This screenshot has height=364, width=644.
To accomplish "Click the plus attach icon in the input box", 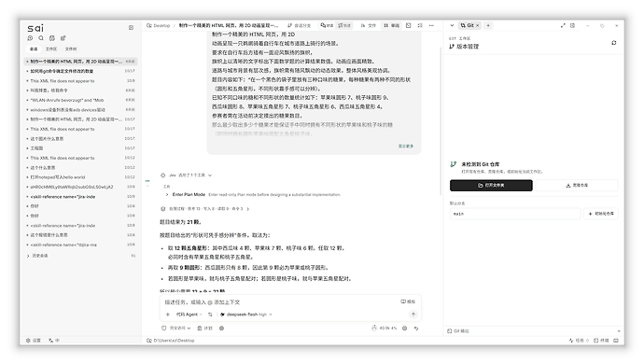I will pos(168,315).
